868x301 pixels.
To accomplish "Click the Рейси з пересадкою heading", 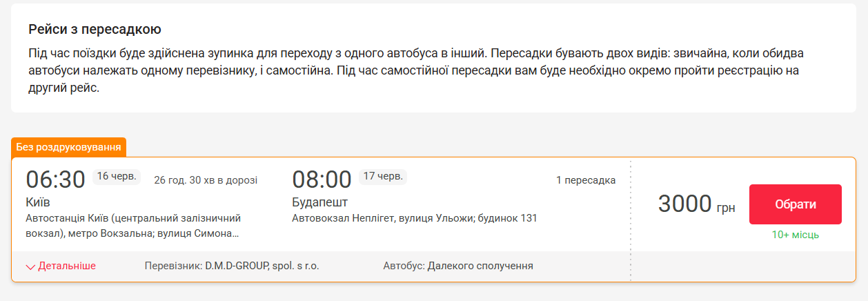I will [x=95, y=30].
